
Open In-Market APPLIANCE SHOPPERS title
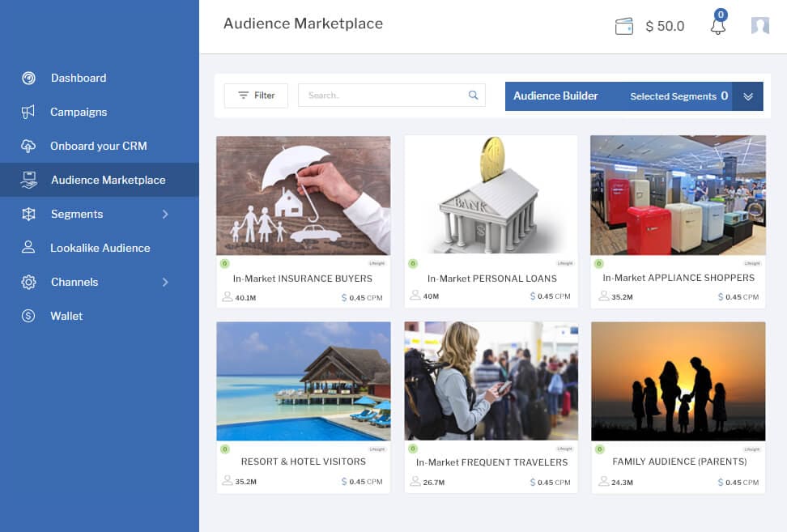point(679,278)
